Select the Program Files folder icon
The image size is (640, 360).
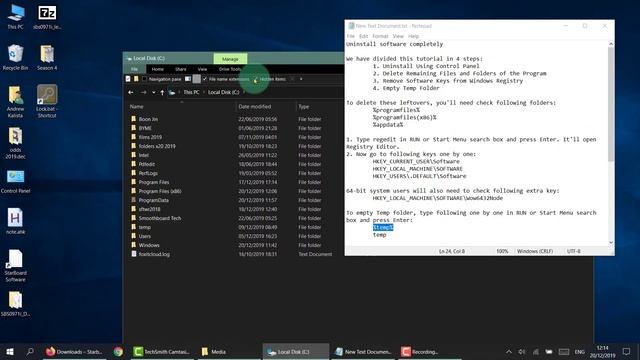click(133, 182)
